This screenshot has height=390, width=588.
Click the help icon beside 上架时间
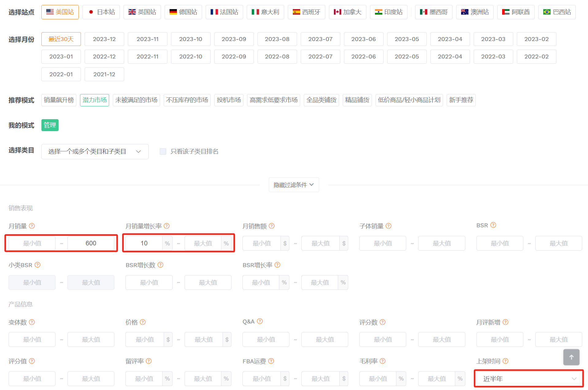(x=505, y=361)
